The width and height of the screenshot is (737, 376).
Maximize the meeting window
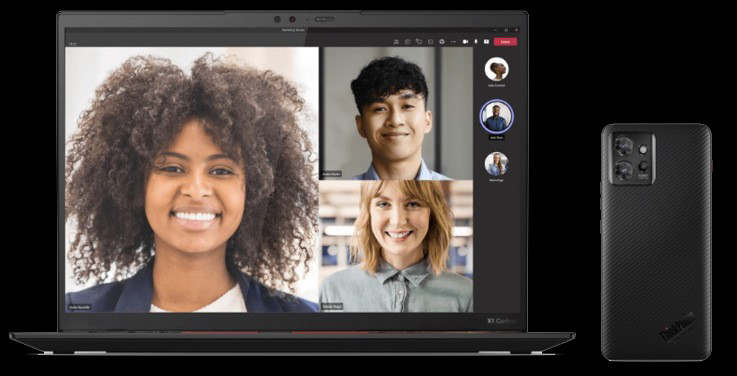506,30
